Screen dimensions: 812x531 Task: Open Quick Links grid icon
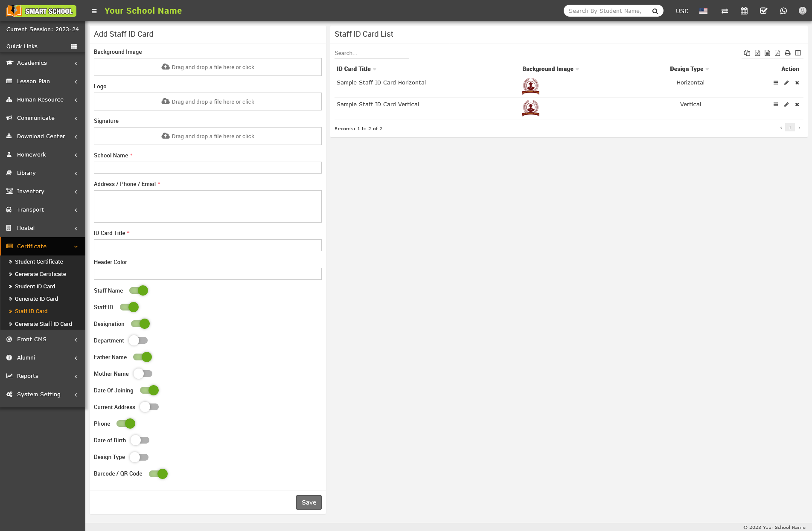coord(74,46)
